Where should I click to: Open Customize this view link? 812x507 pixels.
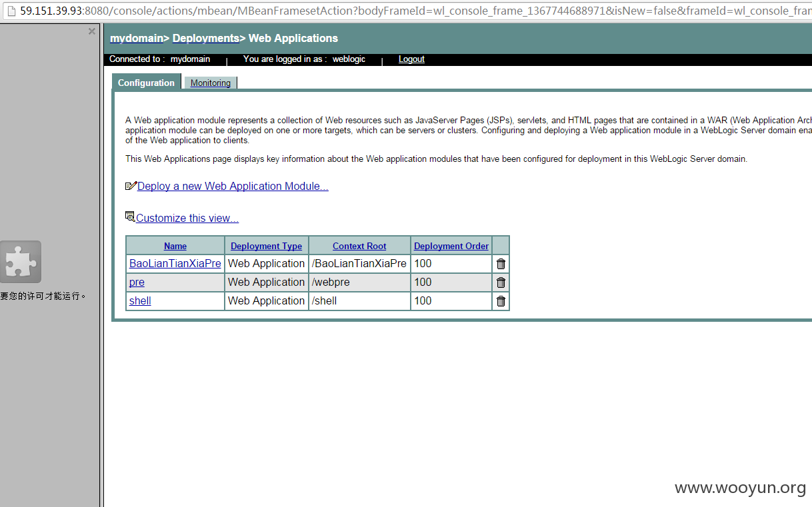[187, 219]
